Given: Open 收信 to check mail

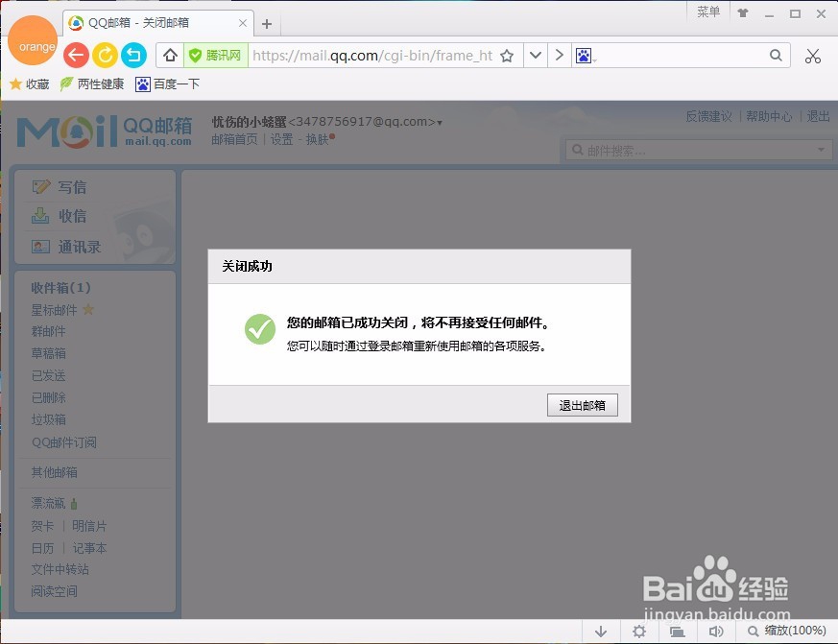Looking at the screenshot, I should pos(65,215).
